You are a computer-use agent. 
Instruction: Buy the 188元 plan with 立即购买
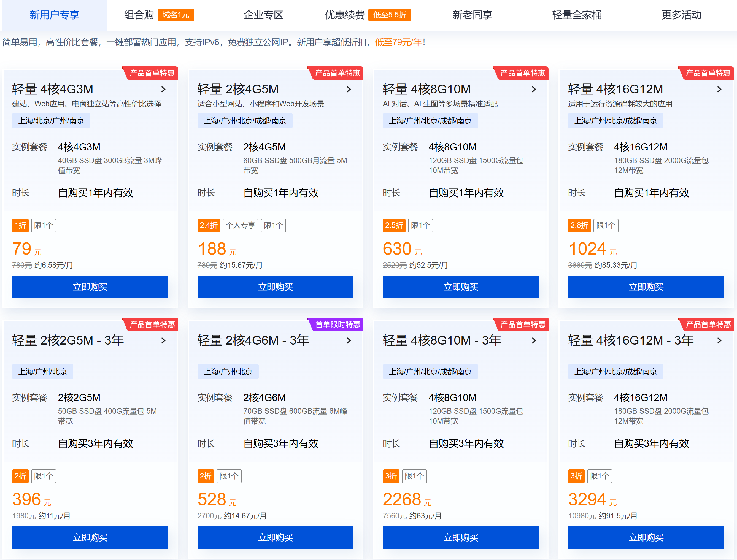pyautogui.click(x=275, y=287)
